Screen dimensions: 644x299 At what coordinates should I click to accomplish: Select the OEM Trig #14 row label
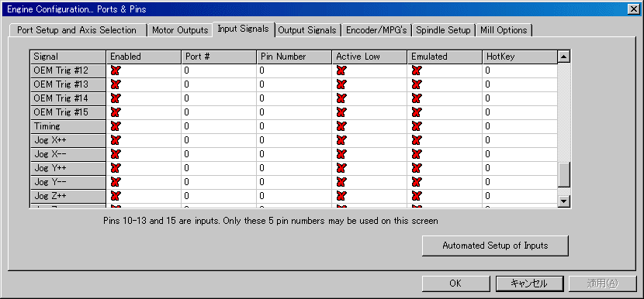click(68, 98)
